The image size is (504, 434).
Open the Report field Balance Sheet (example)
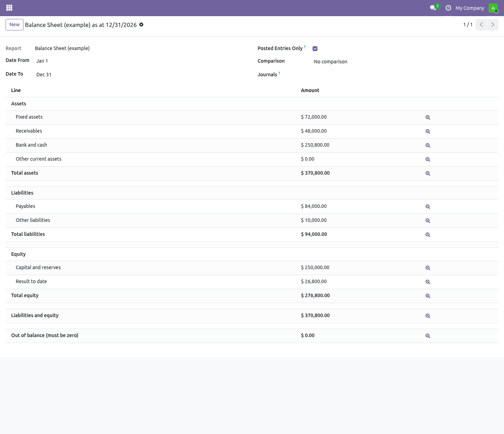62,48
